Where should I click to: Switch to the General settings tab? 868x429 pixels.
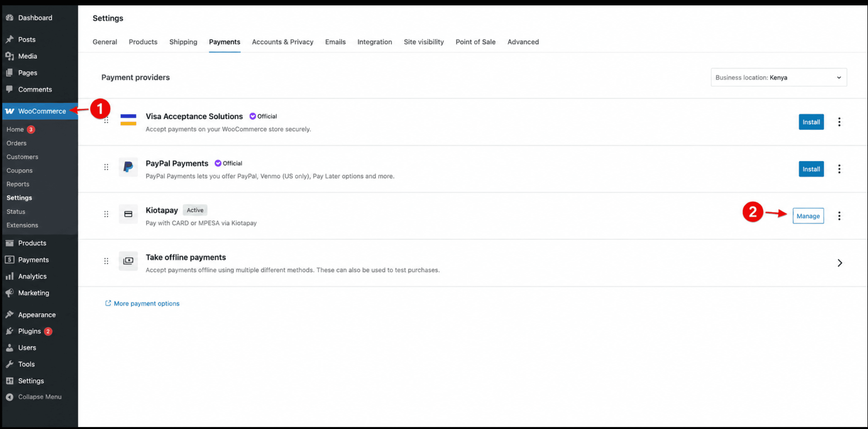coord(105,42)
